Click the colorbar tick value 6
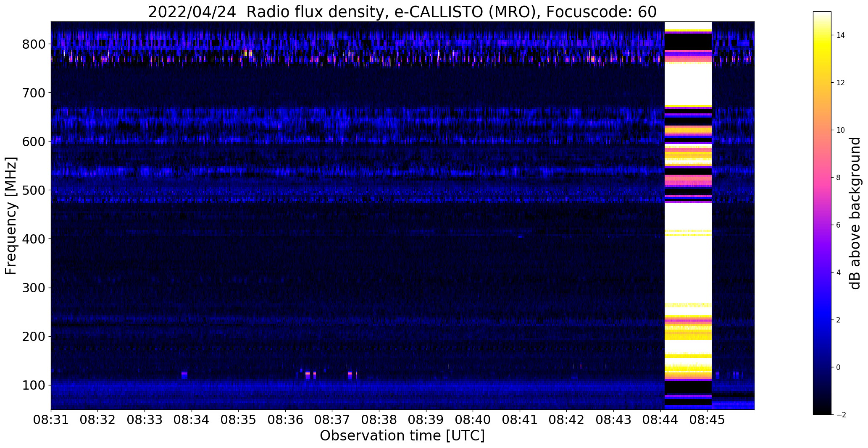Image resolution: width=868 pixels, height=448 pixels. point(838,225)
